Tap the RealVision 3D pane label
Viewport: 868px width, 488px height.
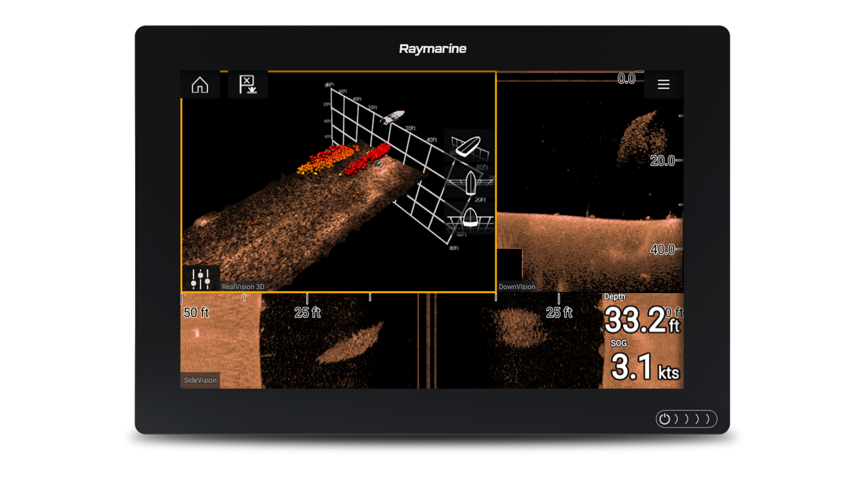(243, 286)
